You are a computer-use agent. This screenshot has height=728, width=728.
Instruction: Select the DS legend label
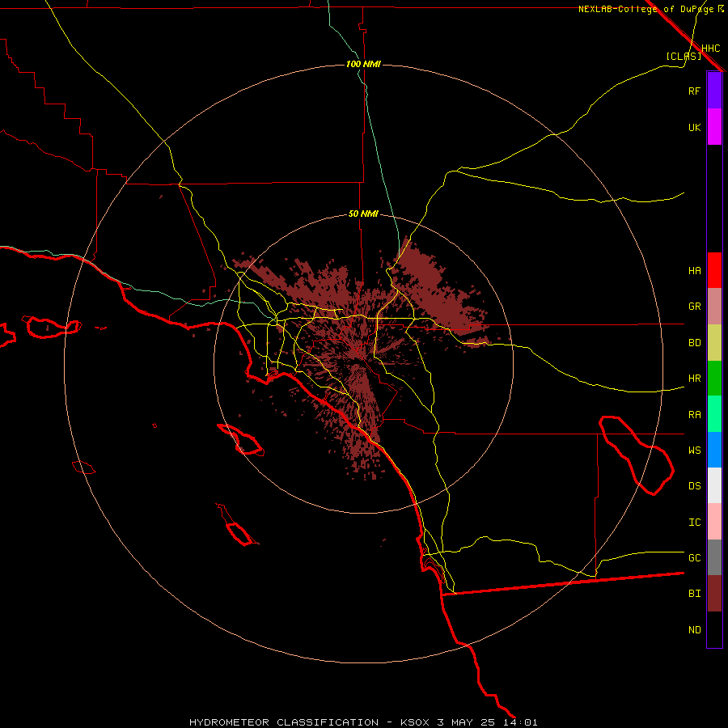coord(694,486)
